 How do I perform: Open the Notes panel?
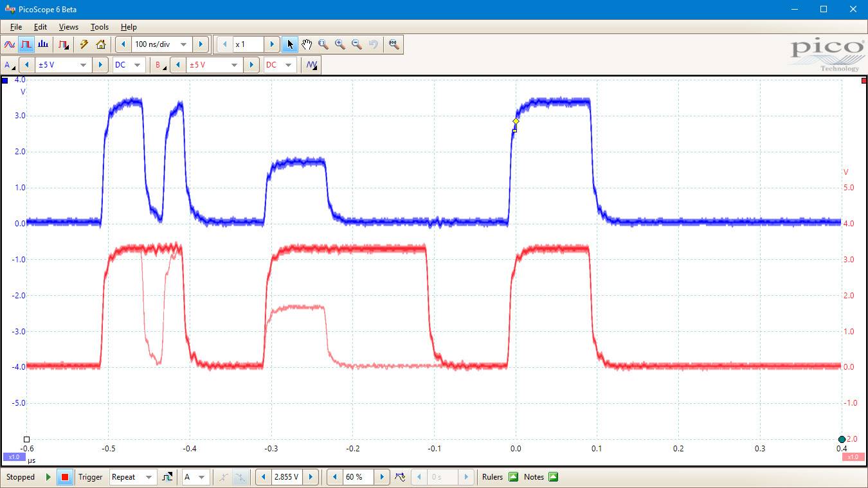tap(534, 477)
